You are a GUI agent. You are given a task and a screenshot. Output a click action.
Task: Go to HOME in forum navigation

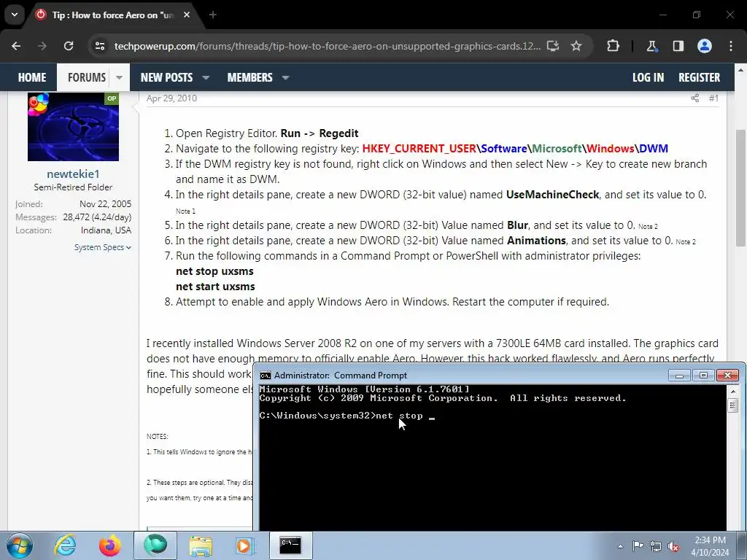pyautogui.click(x=32, y=77)
